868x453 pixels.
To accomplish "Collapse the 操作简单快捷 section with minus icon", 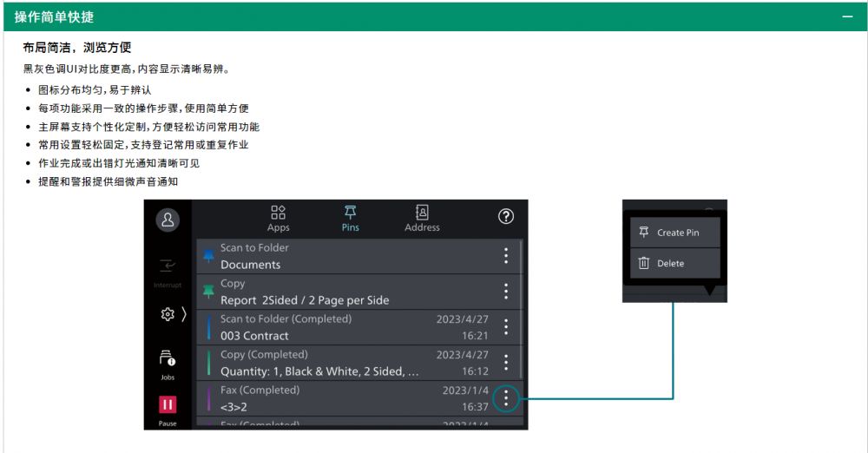I will tap(847, 16).
